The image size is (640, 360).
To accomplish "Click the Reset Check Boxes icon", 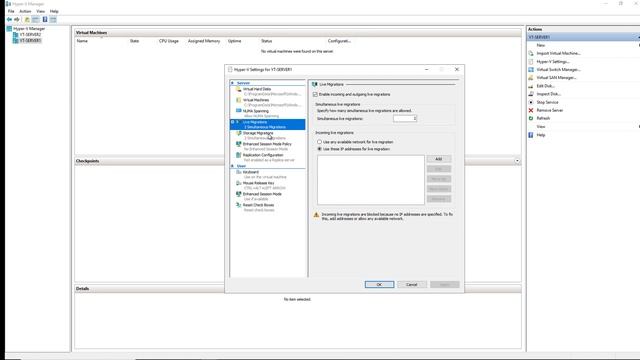I will point(239,205).
